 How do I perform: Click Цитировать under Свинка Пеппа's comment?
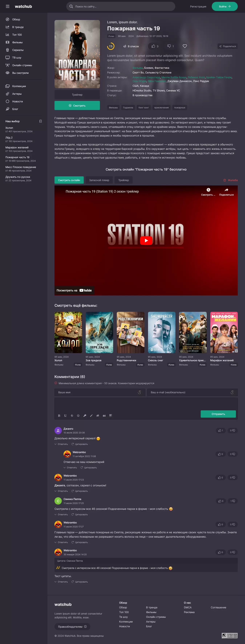click(80, 515)
